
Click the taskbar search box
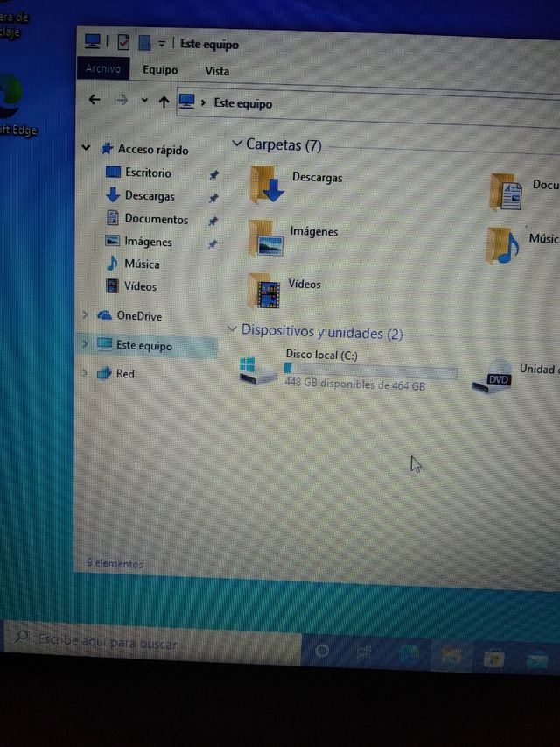(x=152, y=643)
